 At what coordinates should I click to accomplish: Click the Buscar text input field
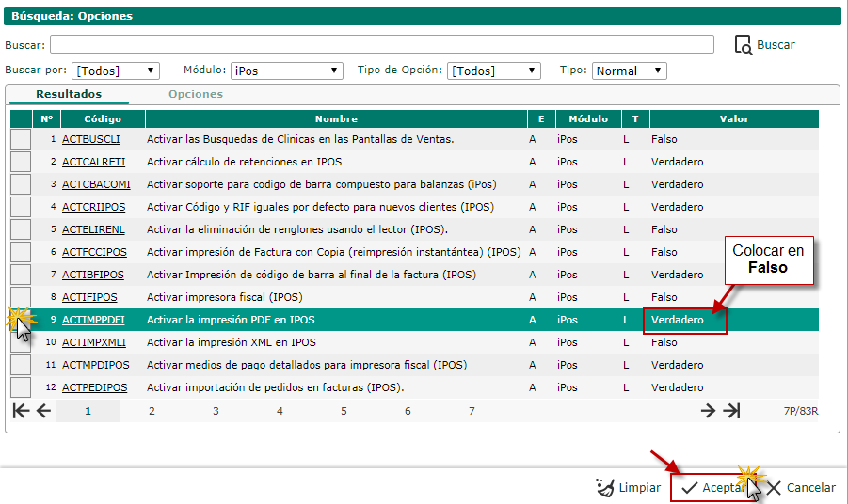pyautogui.click(x=381, y=44)
